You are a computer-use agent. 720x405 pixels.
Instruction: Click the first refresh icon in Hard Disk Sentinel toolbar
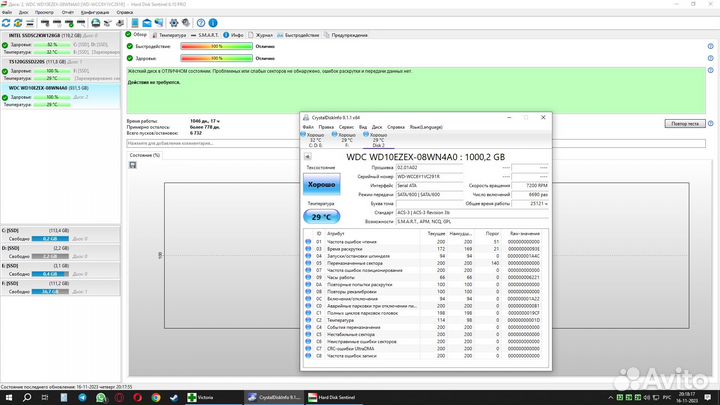(6, 22)
